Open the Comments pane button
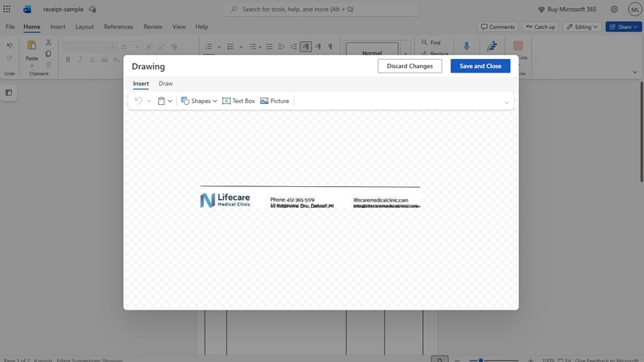Image resolution: width=644 pixels, height=362 pixels. point(497,27)
